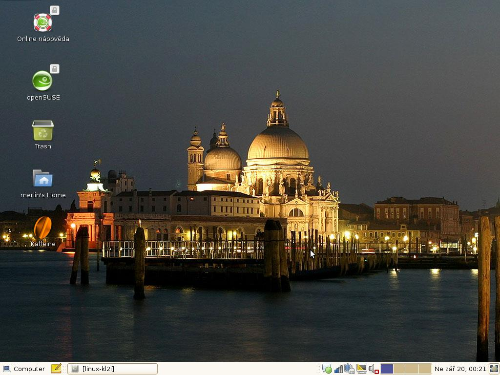Open the Online nápověda help icon

coord(43,23)
